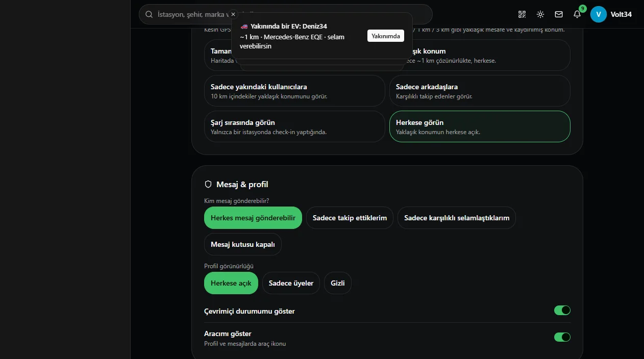Set profile visibility to Herkese açık
The image size is (644, 359).
coord(231,283)
